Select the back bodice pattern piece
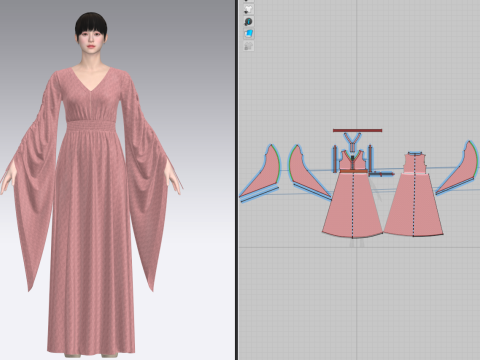The image size is (480, 360). 415,164
